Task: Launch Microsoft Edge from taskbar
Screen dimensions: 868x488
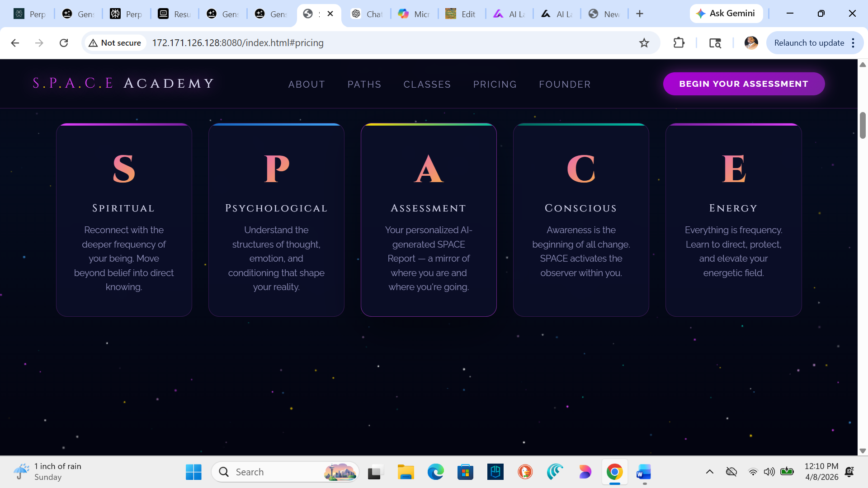Action: click(435, 472)
